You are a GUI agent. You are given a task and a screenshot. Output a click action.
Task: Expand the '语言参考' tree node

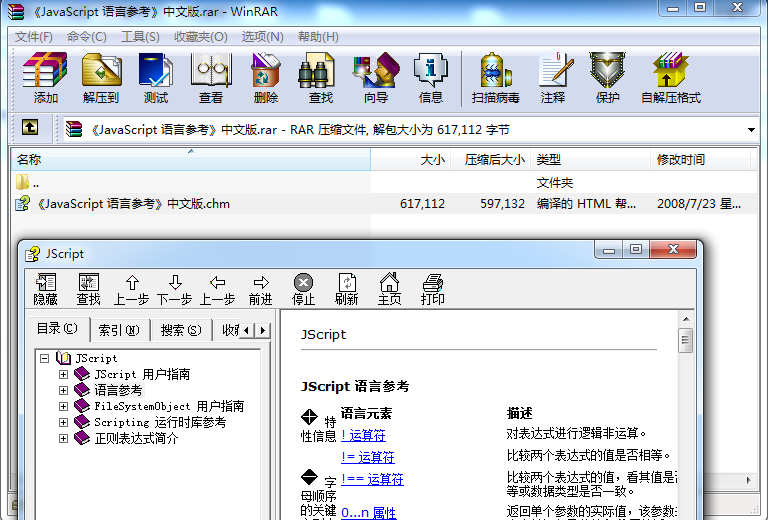pos(63,390)
